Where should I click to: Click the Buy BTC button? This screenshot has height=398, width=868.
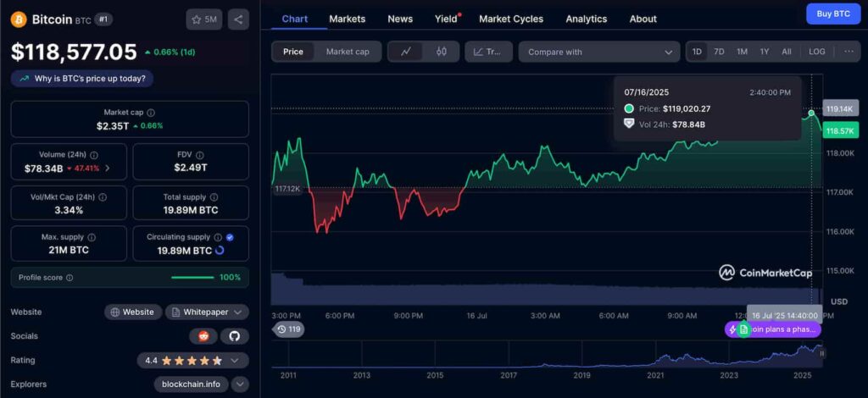[833, 14]
